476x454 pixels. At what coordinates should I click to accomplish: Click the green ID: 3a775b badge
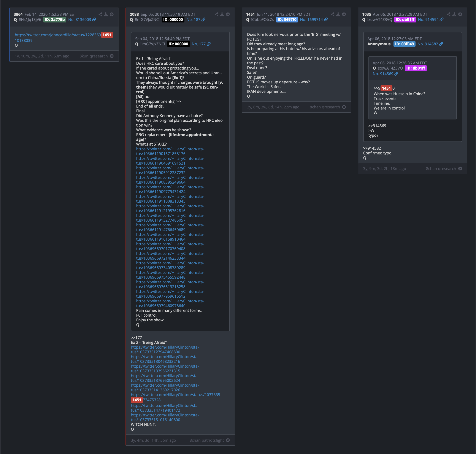(55, 20)
